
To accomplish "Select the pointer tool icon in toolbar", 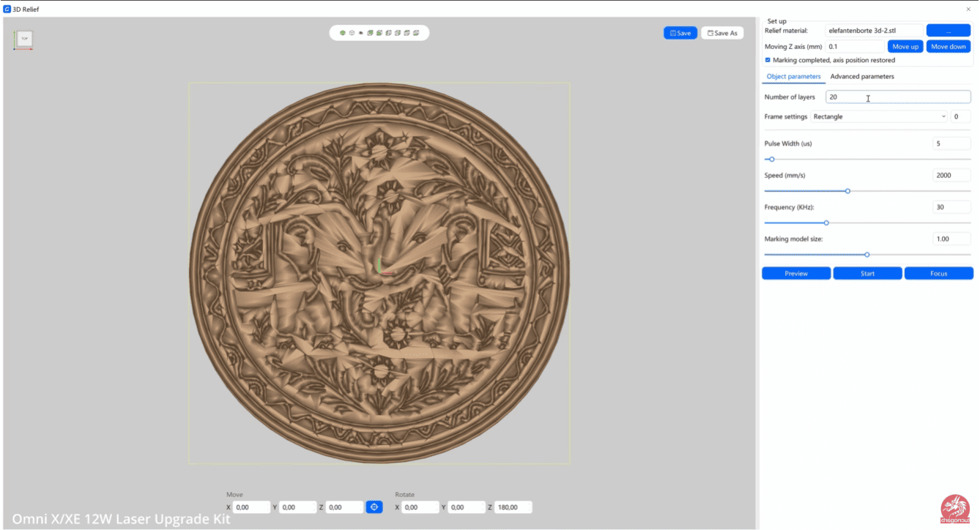I will 361,33.
